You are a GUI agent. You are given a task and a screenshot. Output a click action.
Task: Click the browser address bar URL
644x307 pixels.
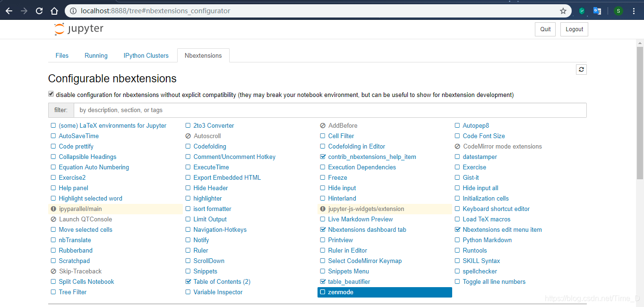[155, 10]
